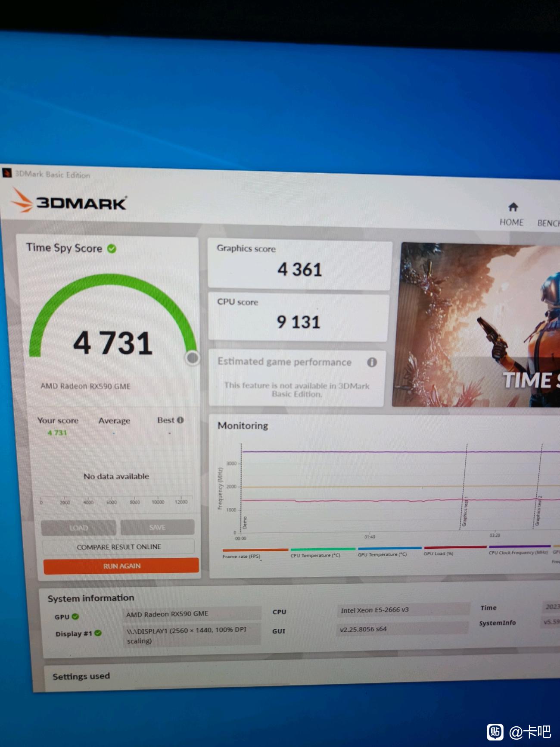560x747 pixels.
Task: Click the Estimated game performance title
Action: pyautogui.click(x=284, y=362)
